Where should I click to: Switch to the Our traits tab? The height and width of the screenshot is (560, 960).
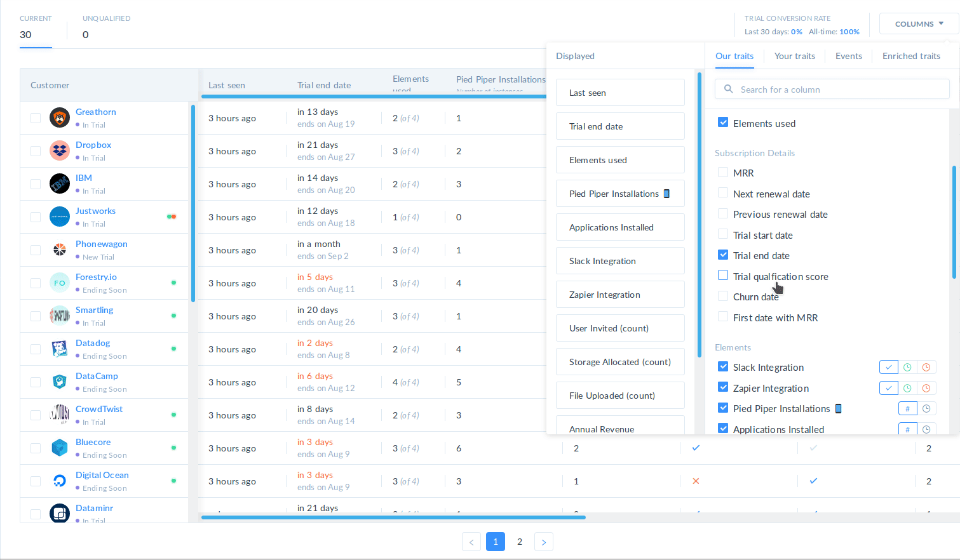coord(734,56)
